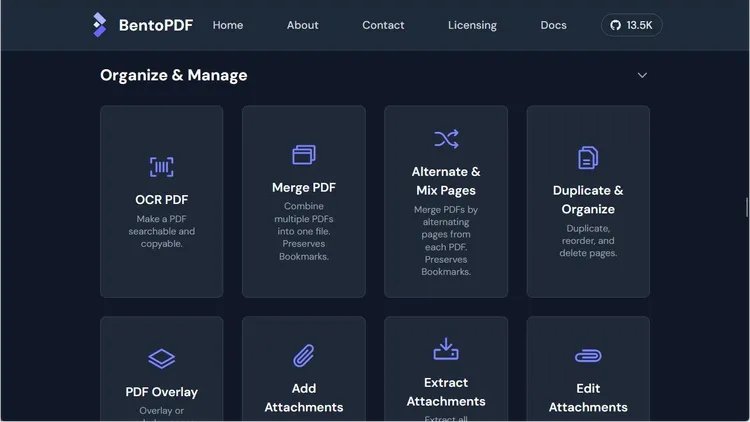
Task: Open the Licensing page
Action: coord(472,25)
